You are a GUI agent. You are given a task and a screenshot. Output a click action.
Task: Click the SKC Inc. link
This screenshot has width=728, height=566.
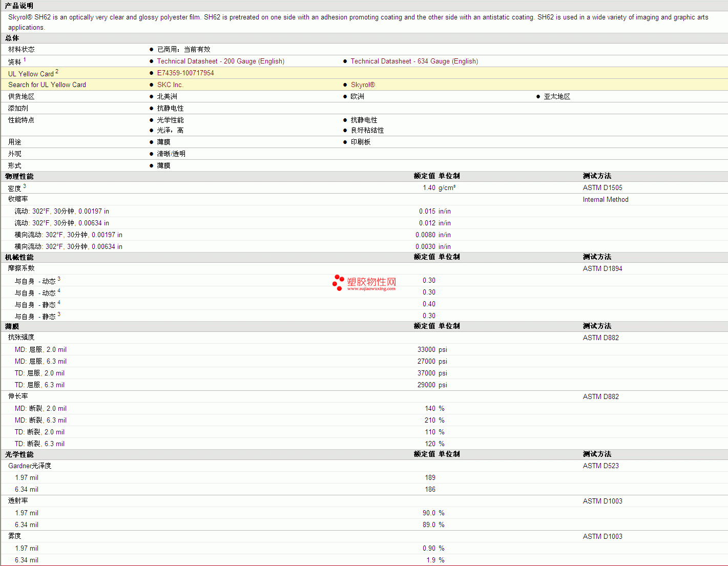(x=170, y=85)
